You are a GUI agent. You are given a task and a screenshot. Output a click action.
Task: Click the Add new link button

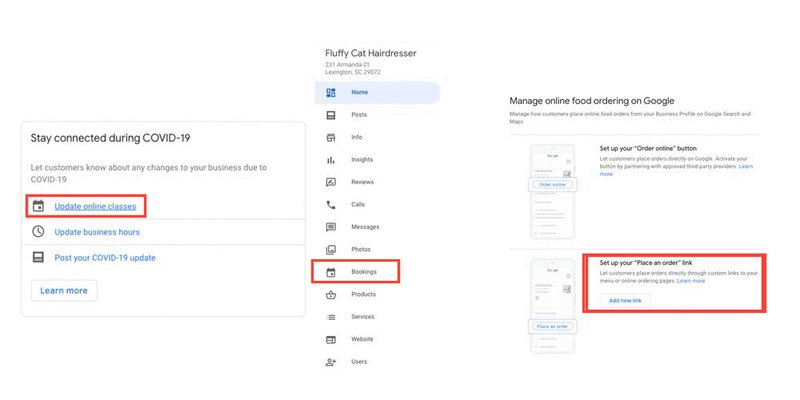point(625,301)
